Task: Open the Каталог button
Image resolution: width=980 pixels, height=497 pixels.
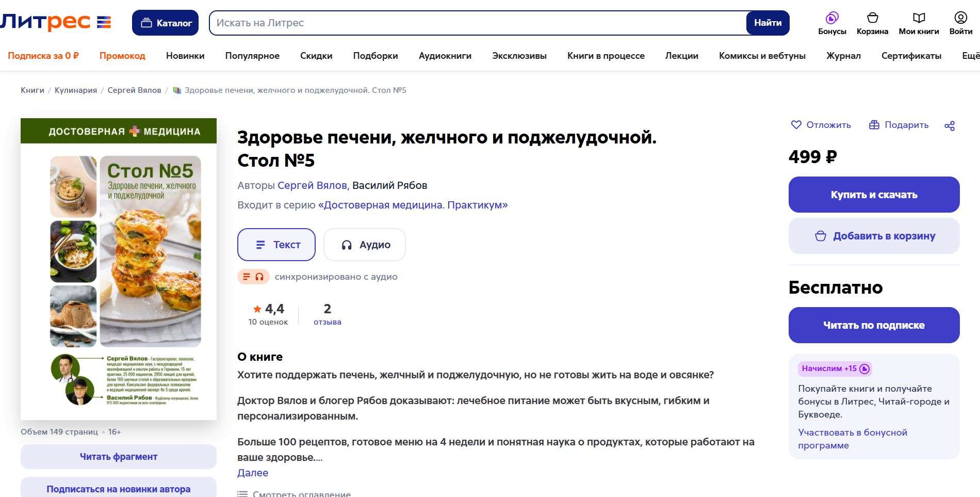Action: pos(165,23)
